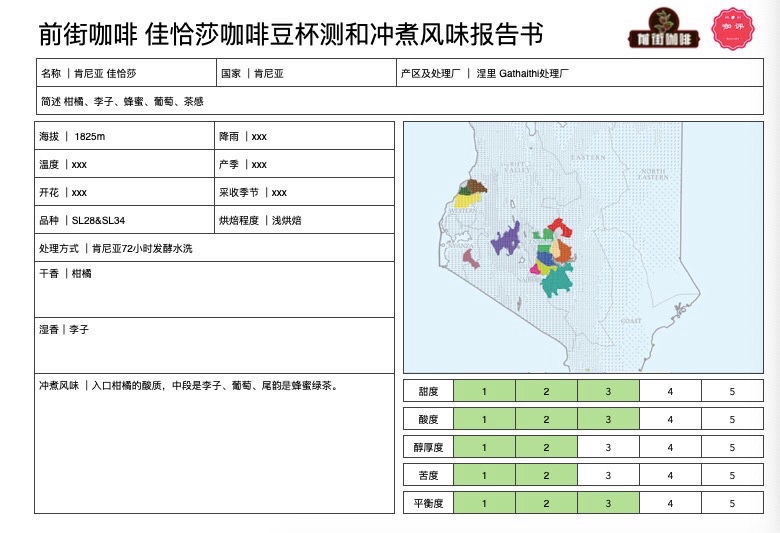This screenshot has height=533, width=780.
Task: Click the 干香 柑橘 field
Action: pyautogui.click(x=214, y=289)
